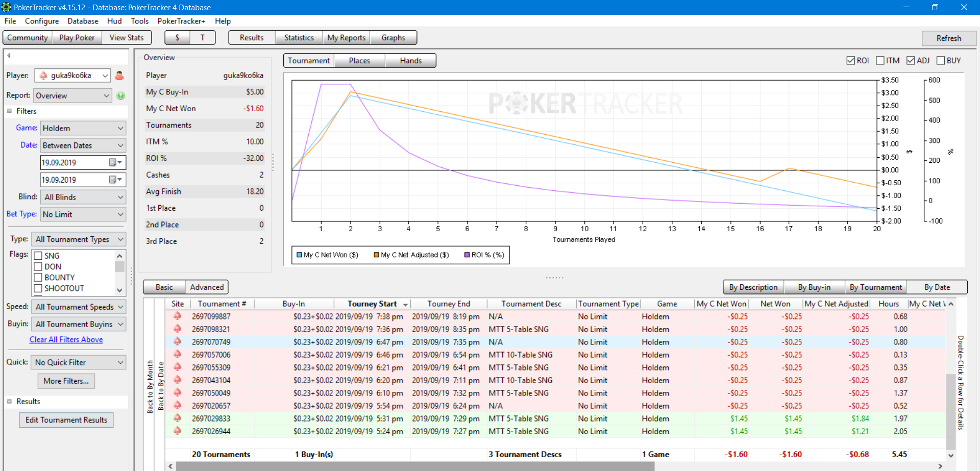Screen dimensions: 980x471
Task: Collapse the left sidebar arrow
Action: (9, 56)
